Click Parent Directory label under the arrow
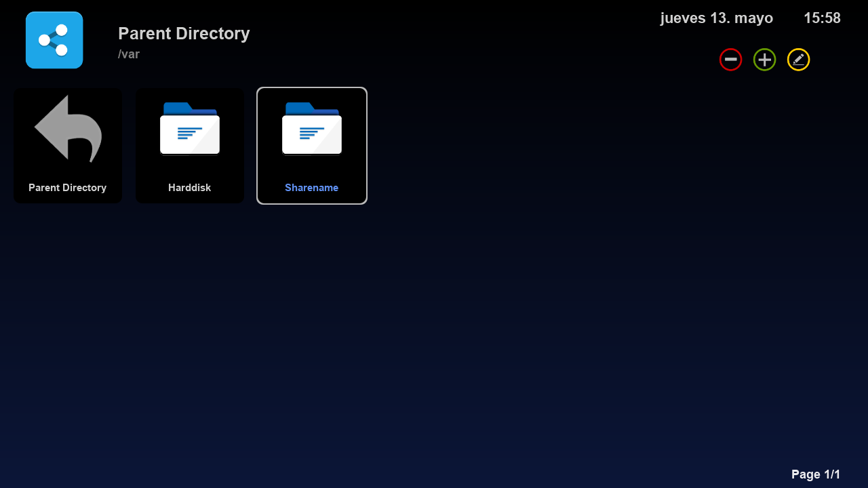 tap(67, 188)
